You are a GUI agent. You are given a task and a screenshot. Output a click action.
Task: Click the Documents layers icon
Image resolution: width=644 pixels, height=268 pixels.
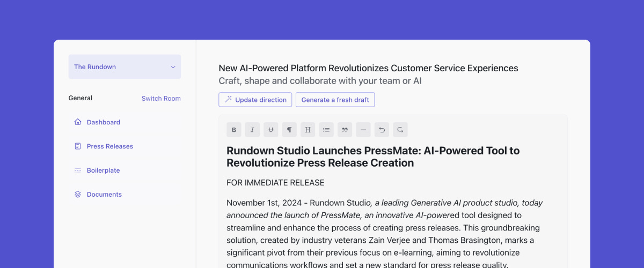point(78,195)
